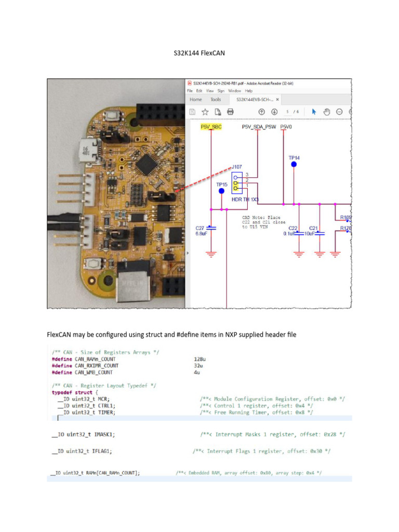The height and width of the screenshot is (532, 399).
Task: Click the CAN_RAMn_COUNT define line
Action: click(129, 360)
